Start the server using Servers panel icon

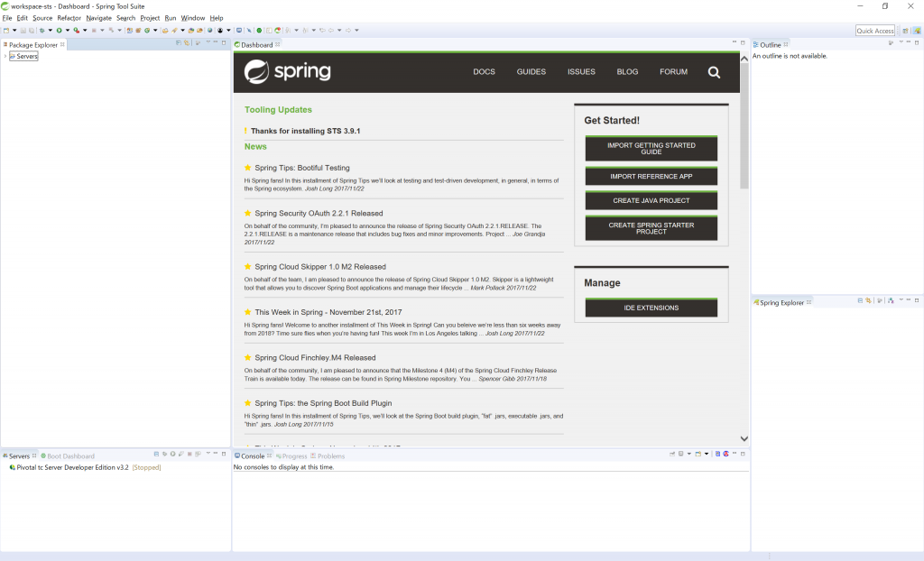171,455
